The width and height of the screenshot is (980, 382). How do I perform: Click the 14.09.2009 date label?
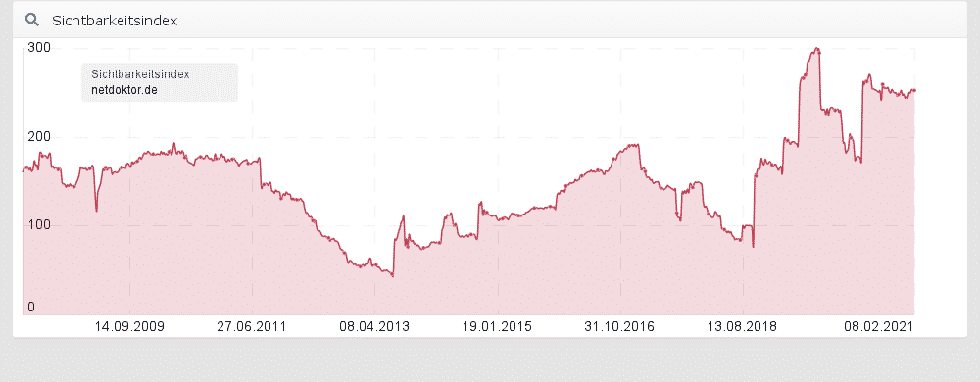point(129,326)
